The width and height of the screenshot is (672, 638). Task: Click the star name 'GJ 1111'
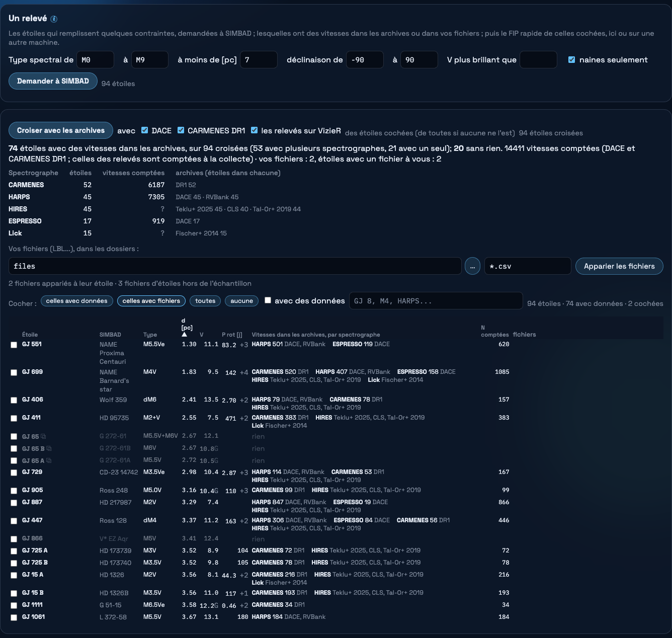click(x=32, y=605)
